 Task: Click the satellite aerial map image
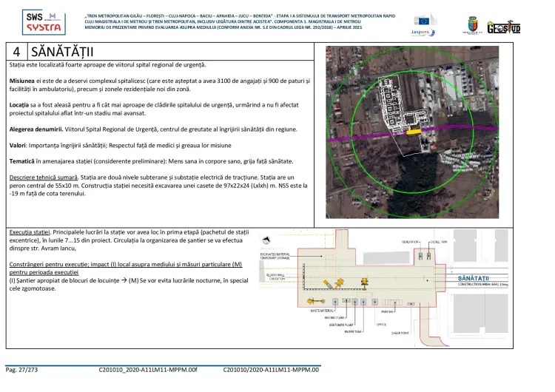click(x=434, y=132)
